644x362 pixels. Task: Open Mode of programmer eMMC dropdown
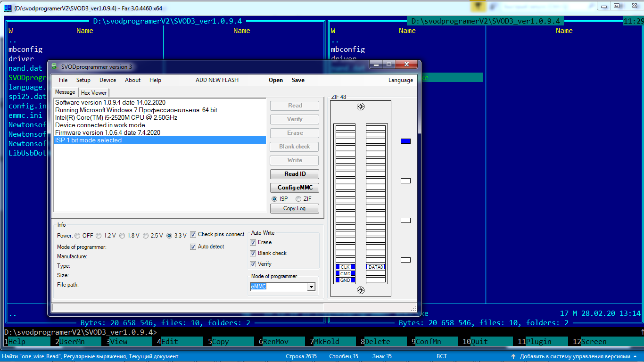311,287
